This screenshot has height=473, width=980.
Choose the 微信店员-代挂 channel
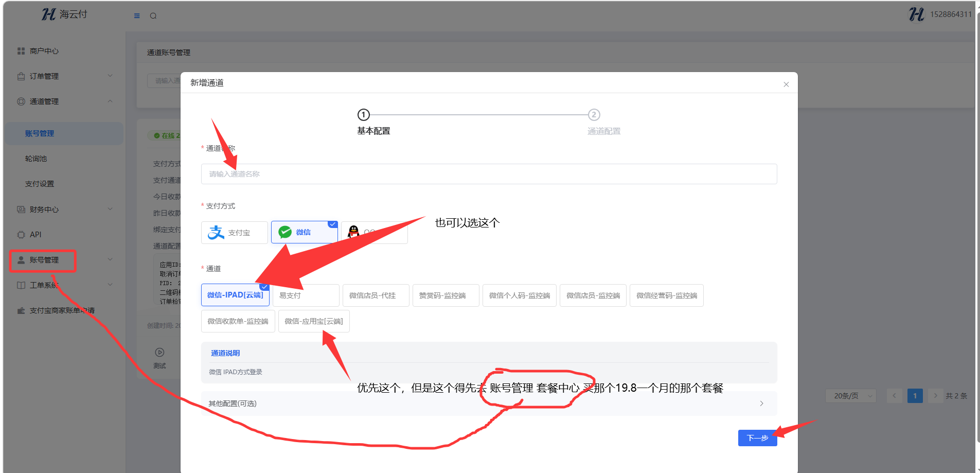click(x=376, y=295)
